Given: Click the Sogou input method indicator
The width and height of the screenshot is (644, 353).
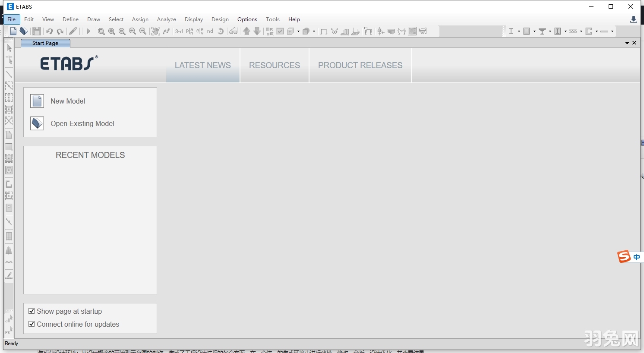Looking at the screenshot, I should click(624, 257).
